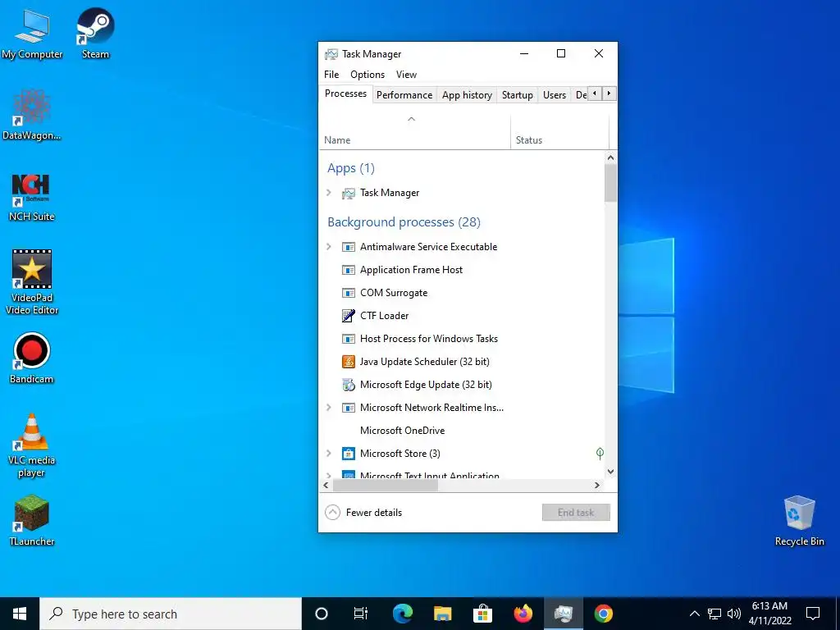The height and width of the screenshot is (630, 840).
Task: Click the Microsoft Store suspended leaf icon
Action: (x=600, y=454)
